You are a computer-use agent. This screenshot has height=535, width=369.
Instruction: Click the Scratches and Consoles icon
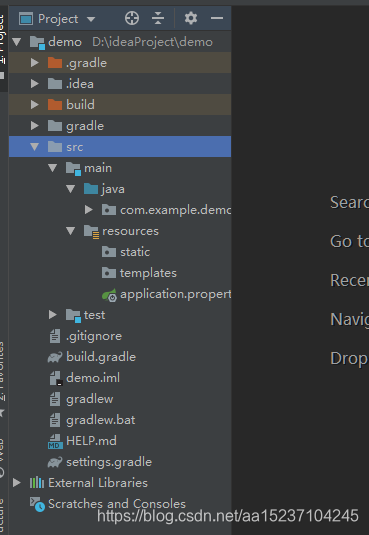pos(37,505)
